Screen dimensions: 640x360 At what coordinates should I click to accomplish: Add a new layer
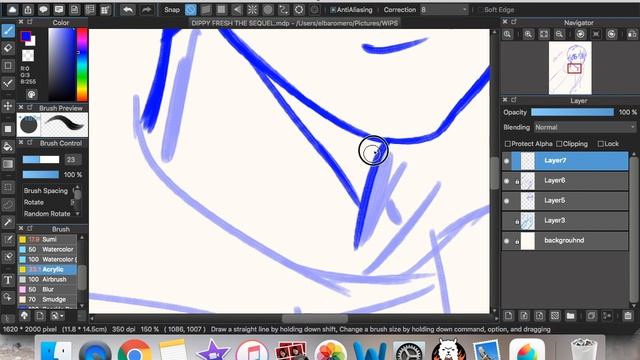point(509,316)
